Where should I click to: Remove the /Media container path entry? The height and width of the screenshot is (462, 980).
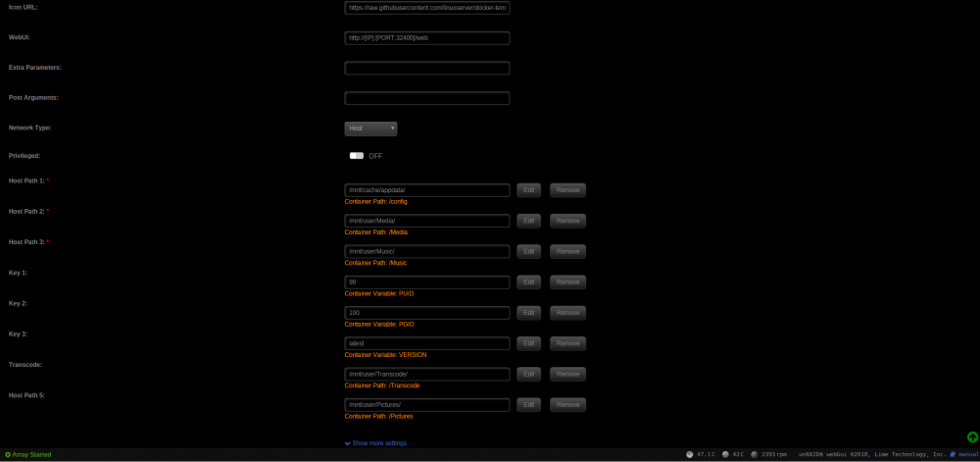567,221
